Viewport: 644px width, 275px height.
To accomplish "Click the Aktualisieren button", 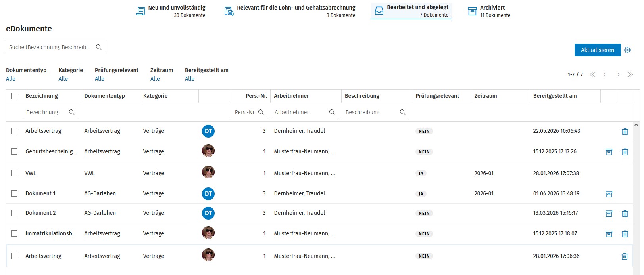I will (598, 50).
